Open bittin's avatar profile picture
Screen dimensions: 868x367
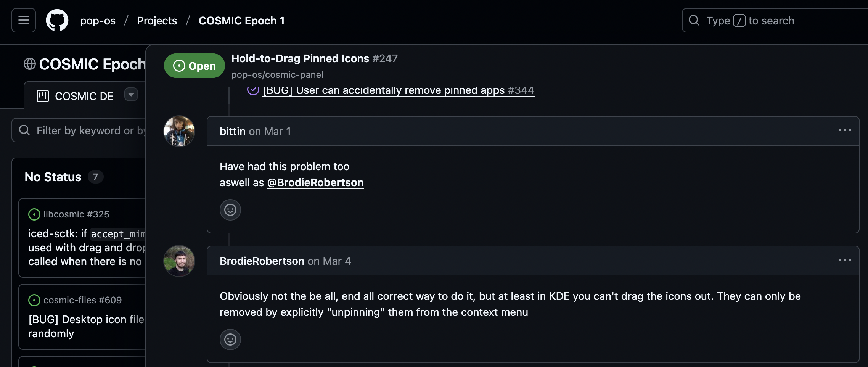click(x=179, y=131)
